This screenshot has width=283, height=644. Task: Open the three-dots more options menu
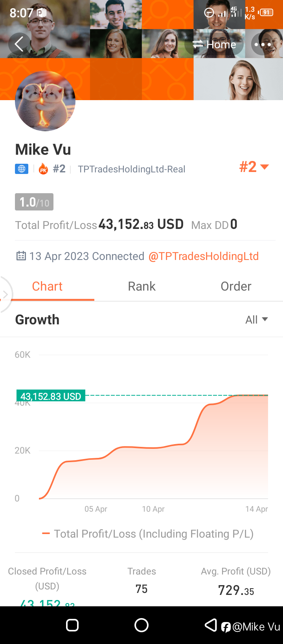point(263,44)
